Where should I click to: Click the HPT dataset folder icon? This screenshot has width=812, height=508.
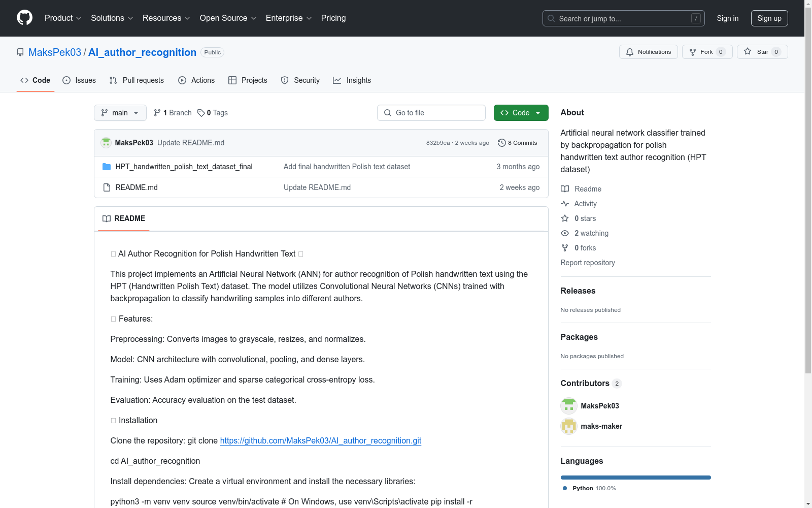pyautogui.click(x=107, y=167)
